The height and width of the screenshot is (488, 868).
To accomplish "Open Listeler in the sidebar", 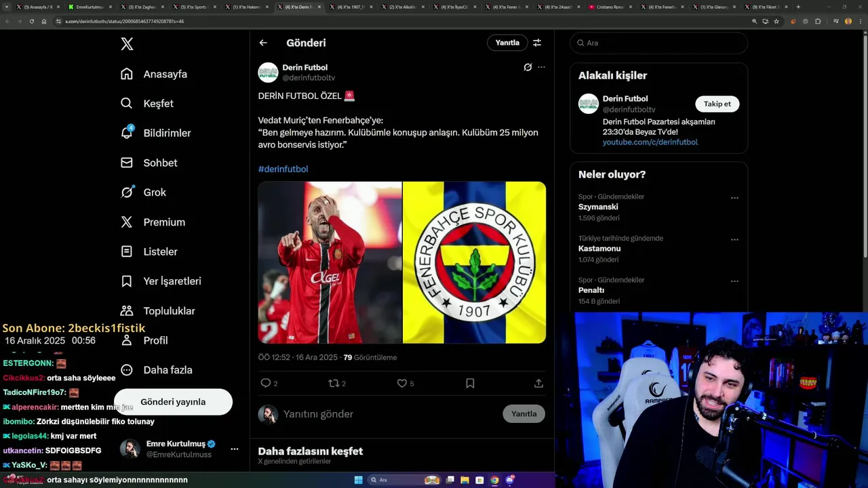I will 149,251.
